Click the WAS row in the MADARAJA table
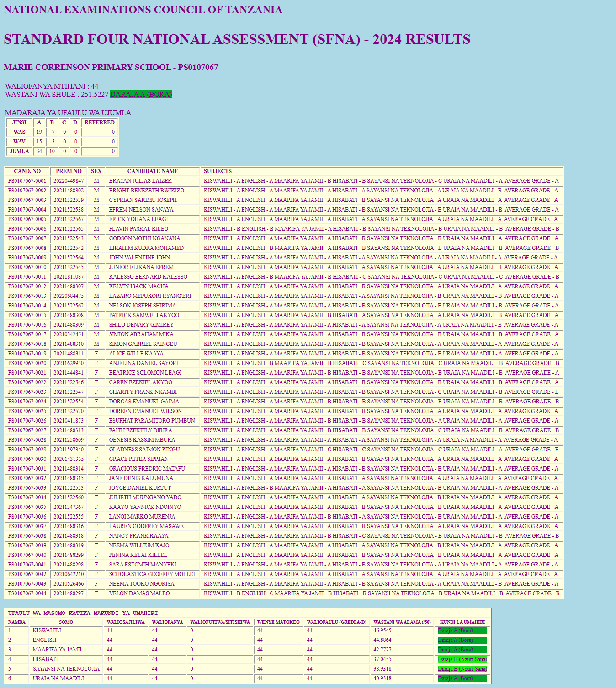This screenshot has height=688, width=616. (x=19, y=132)
